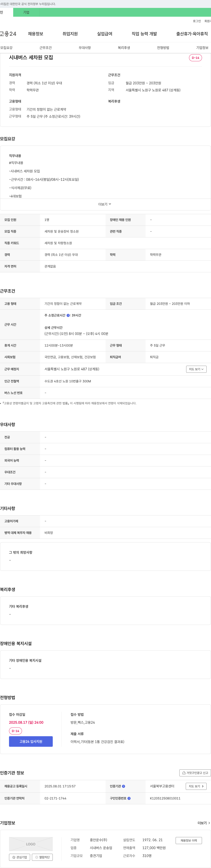Jump to the 우대사항 section tab
Image resolution: width=211 pixels, height=868 pixels.
[85, 47]
